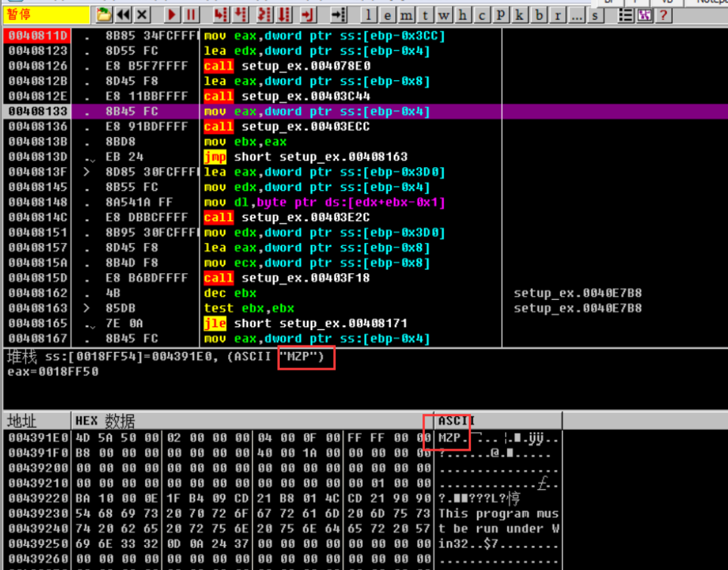Screen dimensions: 728x570
Task: Click the Execute Till Return icon
Action: point(308,15)
